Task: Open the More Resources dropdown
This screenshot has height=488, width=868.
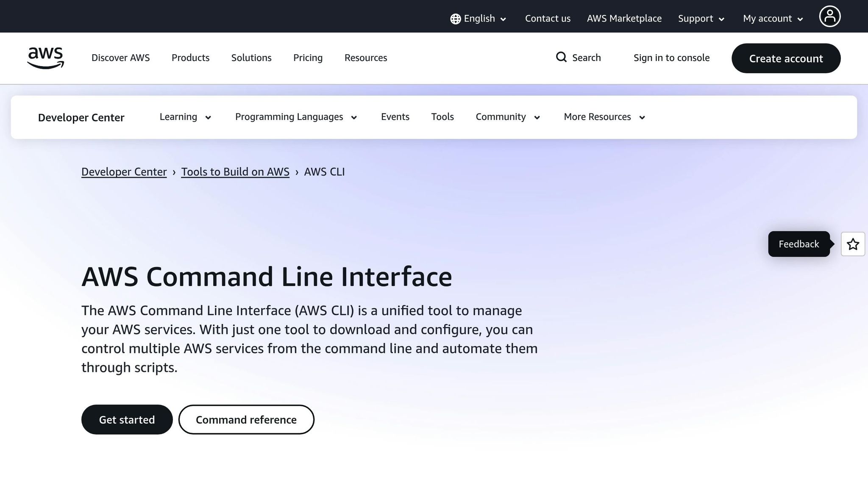Action: coord(603,117)
